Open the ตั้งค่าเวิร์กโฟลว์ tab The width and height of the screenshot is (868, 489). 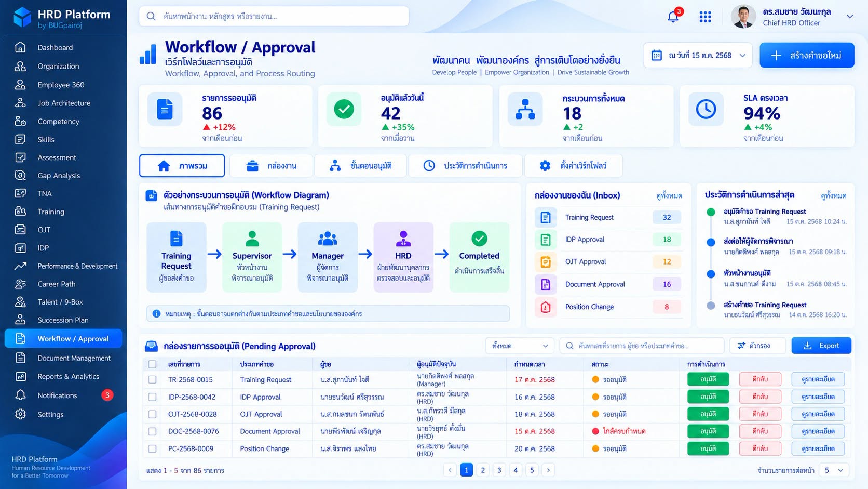coord(574,166)
